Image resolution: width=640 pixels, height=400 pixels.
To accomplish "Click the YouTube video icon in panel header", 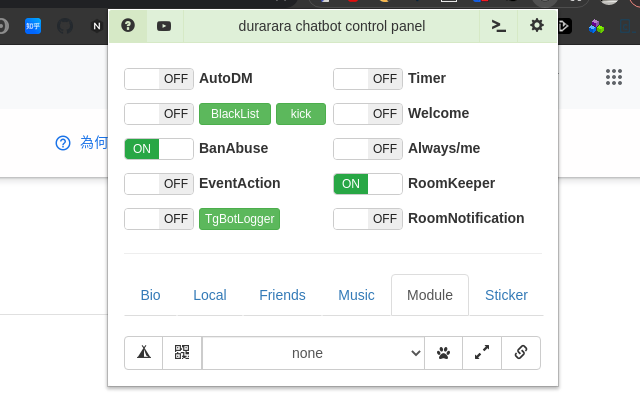I will click(x=164, y=26).
